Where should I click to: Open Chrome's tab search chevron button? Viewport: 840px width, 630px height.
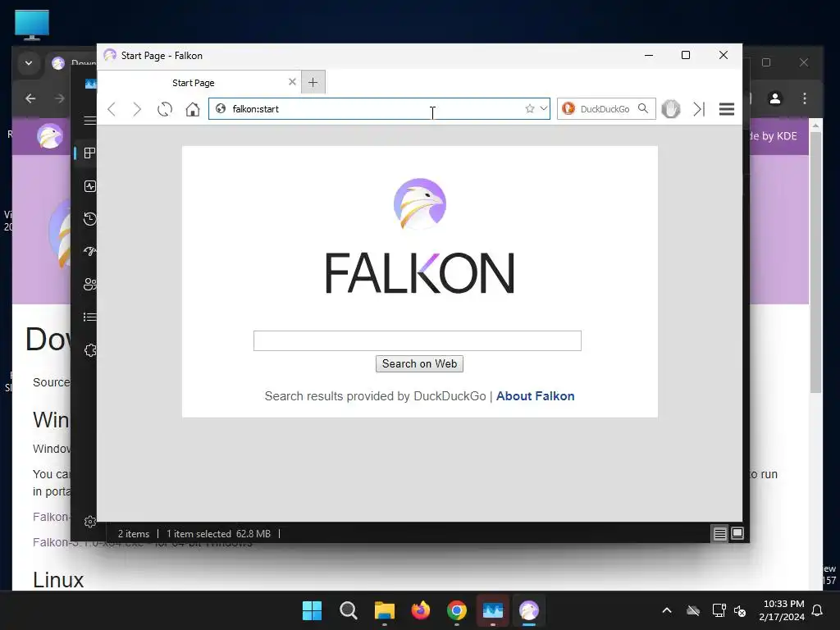(29, 63)
